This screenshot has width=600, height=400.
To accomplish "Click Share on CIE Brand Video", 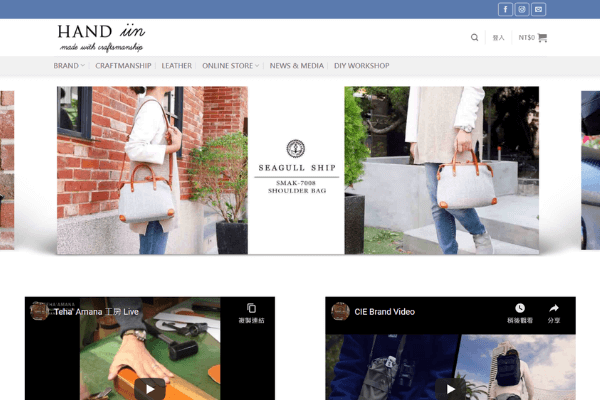I will (554, 313).
